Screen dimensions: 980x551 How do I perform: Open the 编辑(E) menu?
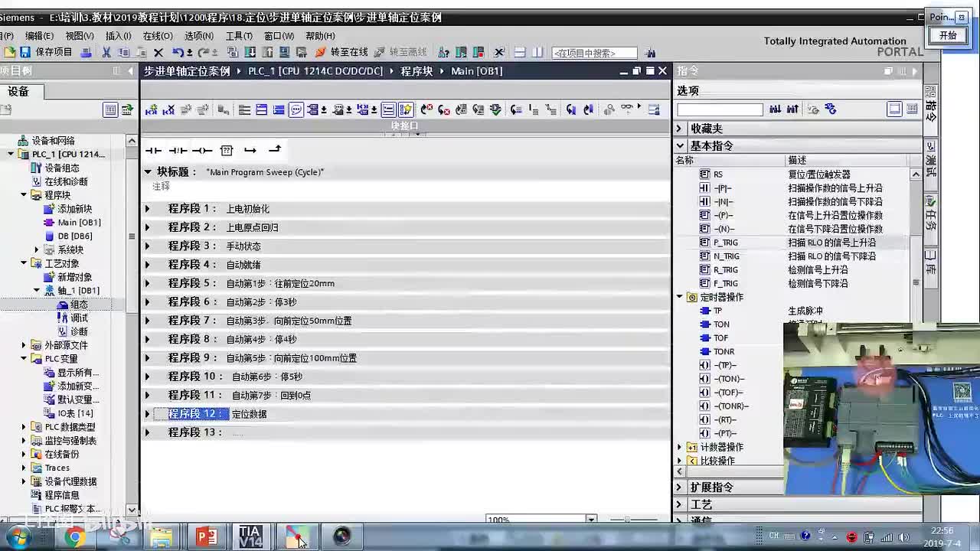point(39,36)
